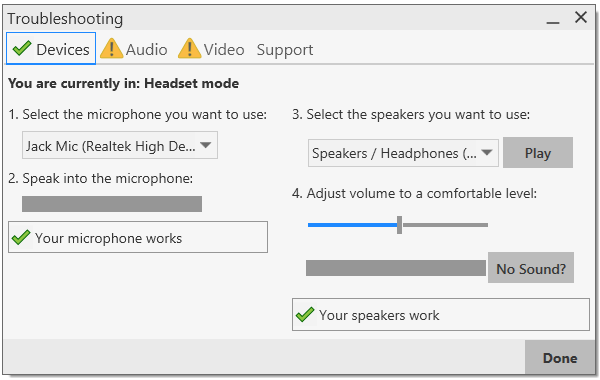Click the Audio tab warning triangle icon
This screenshot has height=380, width=600.
coord(111,48)
